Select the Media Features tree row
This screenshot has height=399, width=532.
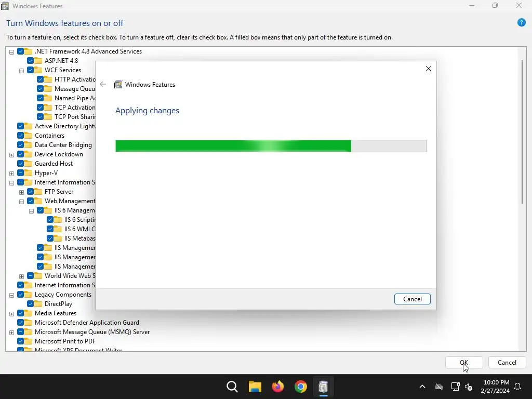click(x=55, y=313)
